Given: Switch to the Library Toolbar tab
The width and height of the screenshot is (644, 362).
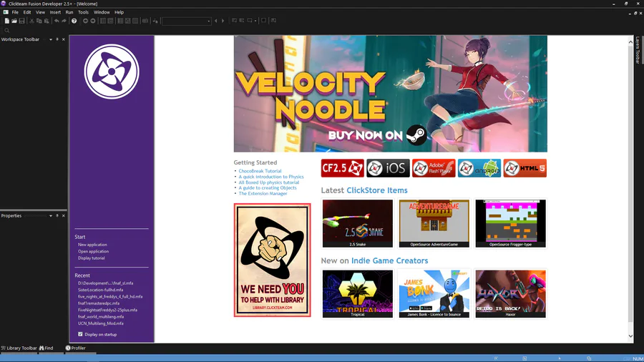Looking at the screenshot, I should point(19,348).
